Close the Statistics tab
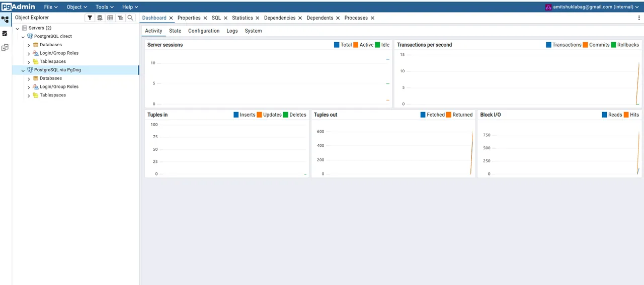This screenshot has height=285, width=644. (x=258, y=18)
